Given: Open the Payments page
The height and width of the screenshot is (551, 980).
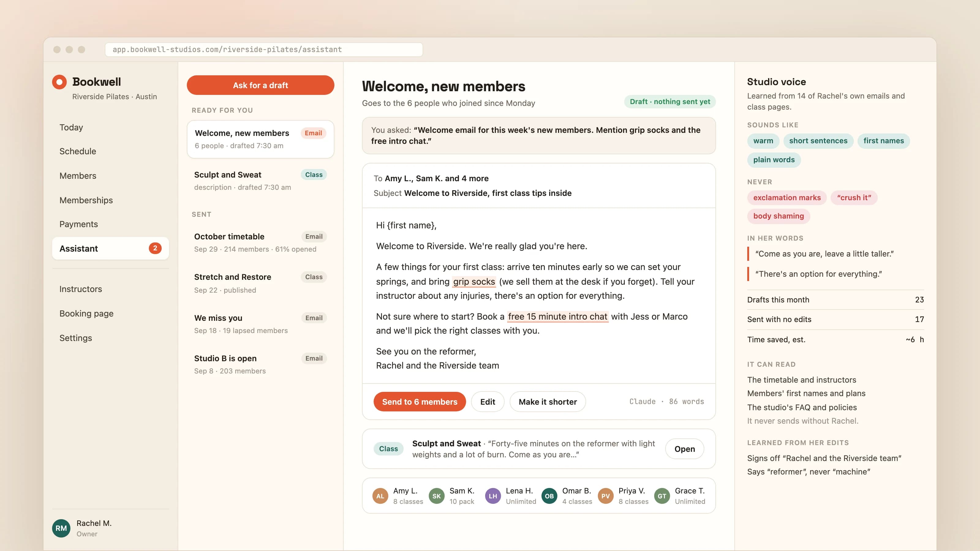Looking at the screenshot, I should pos(110,224).
